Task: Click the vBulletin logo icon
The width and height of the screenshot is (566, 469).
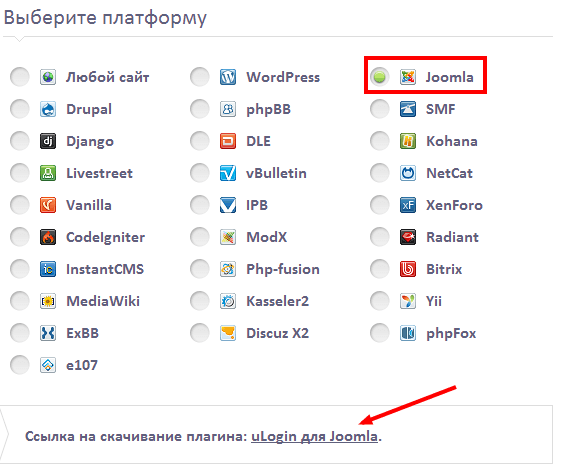Action: [228, 173]
